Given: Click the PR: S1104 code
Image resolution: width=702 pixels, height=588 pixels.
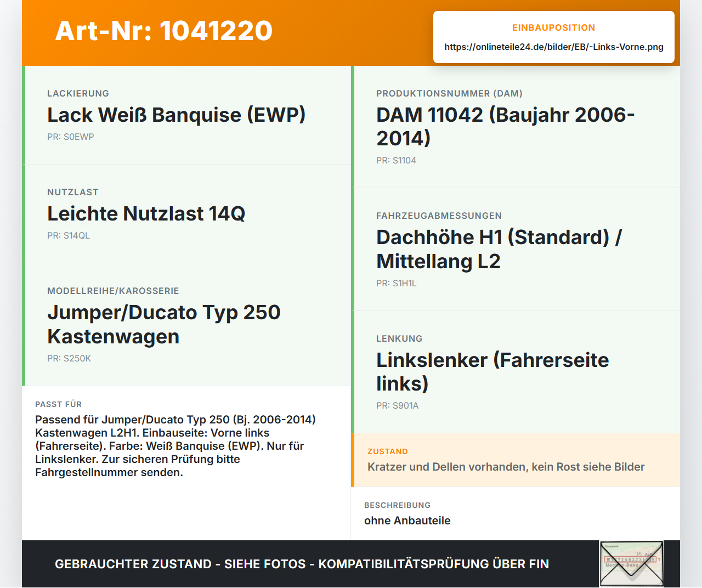Looking at the screenshot, I should [x=396, y=160].
